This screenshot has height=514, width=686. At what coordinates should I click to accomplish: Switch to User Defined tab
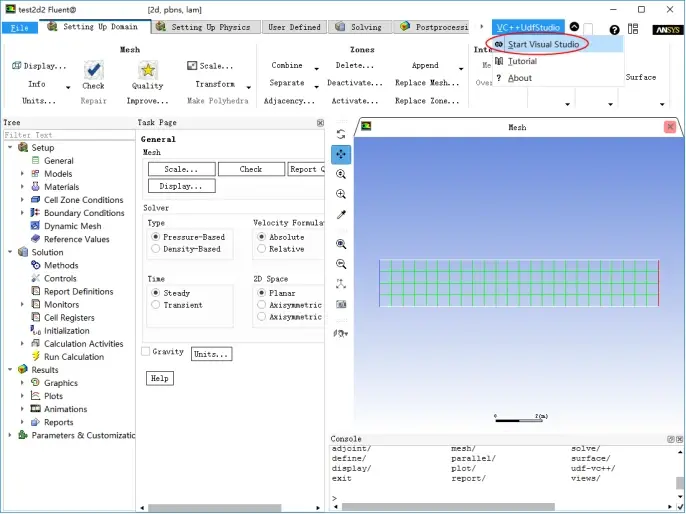pos(294,27)
